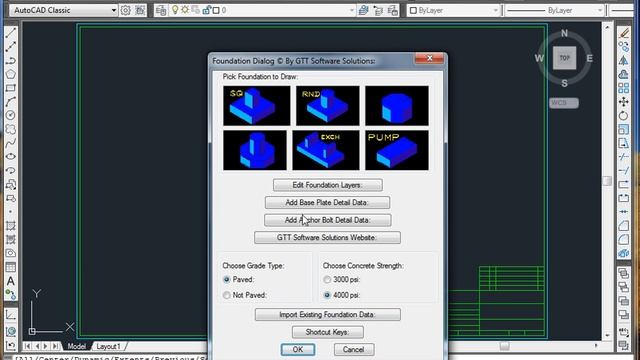Select the Offset tool
Viewport: 640px width, 360px height.
pos(624,74)
